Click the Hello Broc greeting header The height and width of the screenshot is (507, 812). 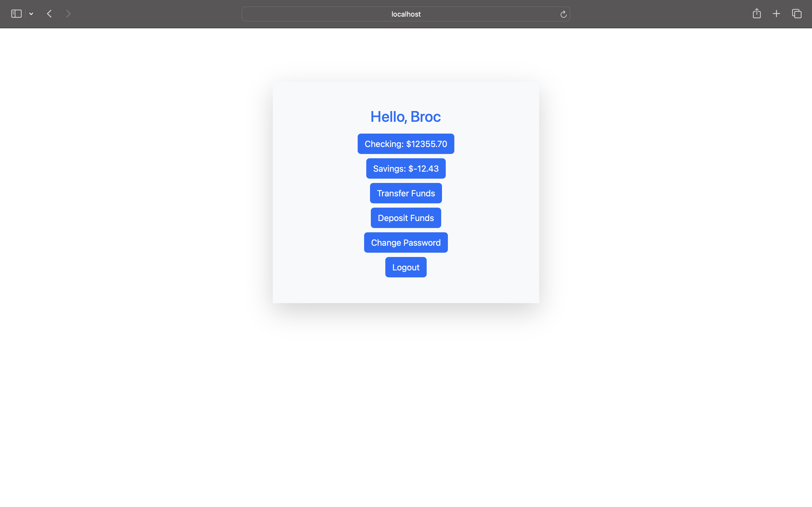pos(406,116)
